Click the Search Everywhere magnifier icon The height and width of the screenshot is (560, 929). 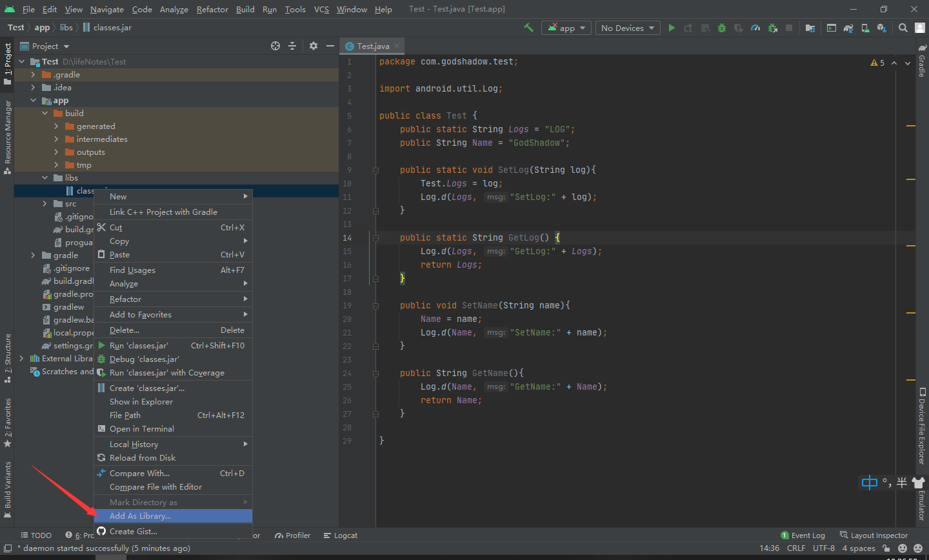(903, 28)
